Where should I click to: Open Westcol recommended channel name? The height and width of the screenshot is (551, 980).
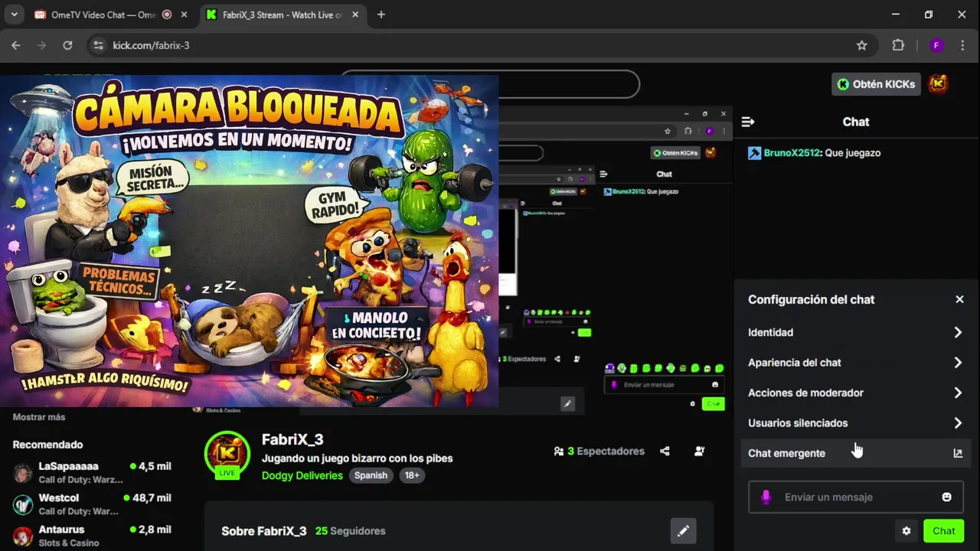pyautogui.click(x=59, y=497)
